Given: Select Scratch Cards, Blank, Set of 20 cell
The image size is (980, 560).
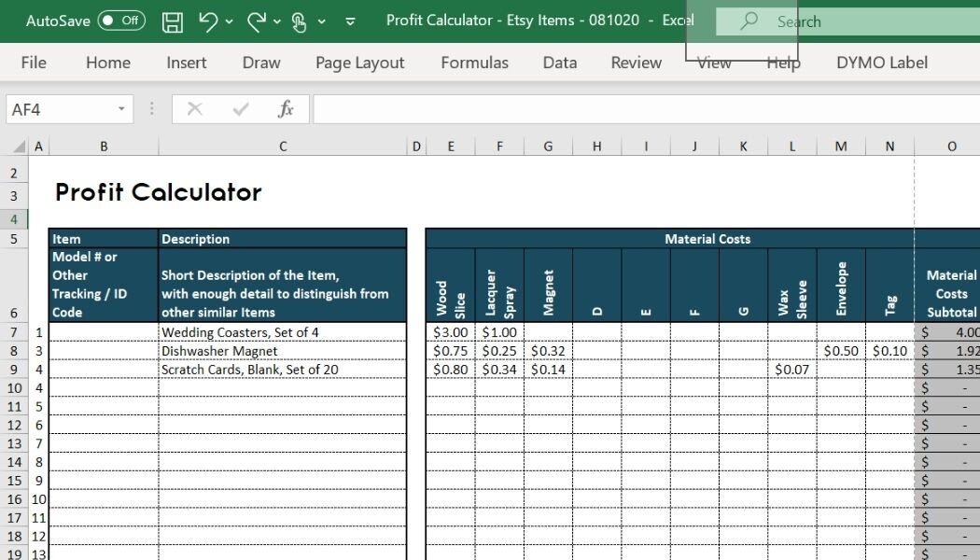Looking at the screenshot, I should pos(283,370).
